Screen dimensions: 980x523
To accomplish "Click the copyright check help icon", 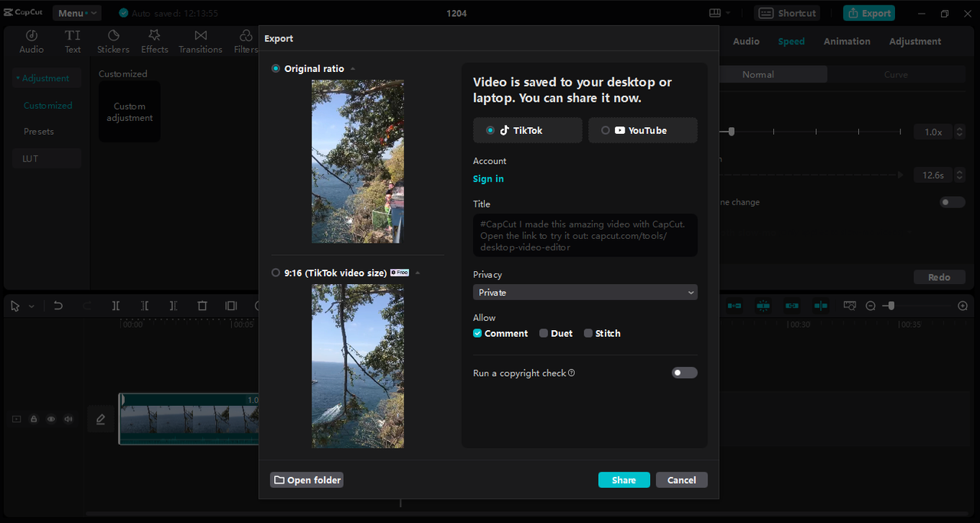I will click(572, 373).
